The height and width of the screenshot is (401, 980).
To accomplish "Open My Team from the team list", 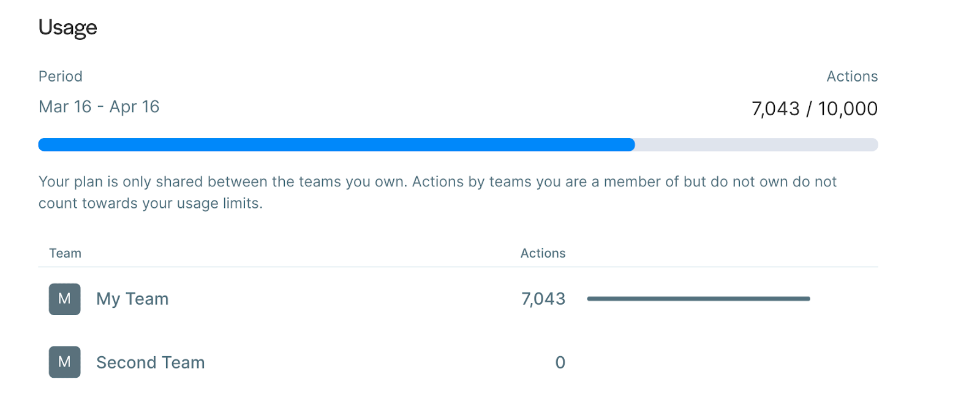I will pos(132,299).
